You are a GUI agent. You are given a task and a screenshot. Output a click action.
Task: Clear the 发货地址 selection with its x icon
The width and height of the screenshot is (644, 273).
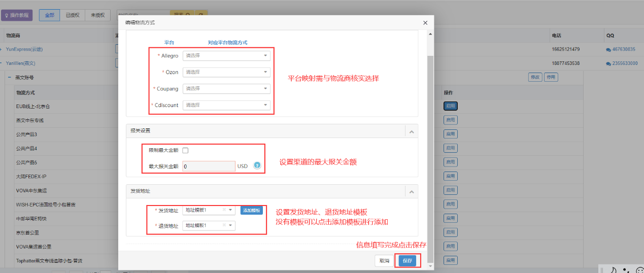click(x=224, y=210)
